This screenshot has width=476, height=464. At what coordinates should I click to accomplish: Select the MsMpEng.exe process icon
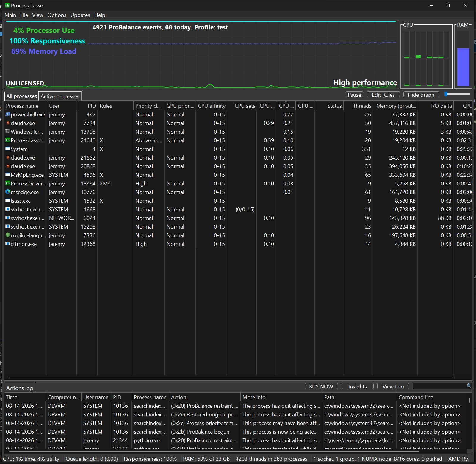pyautogui.click(x=8, y=175)
